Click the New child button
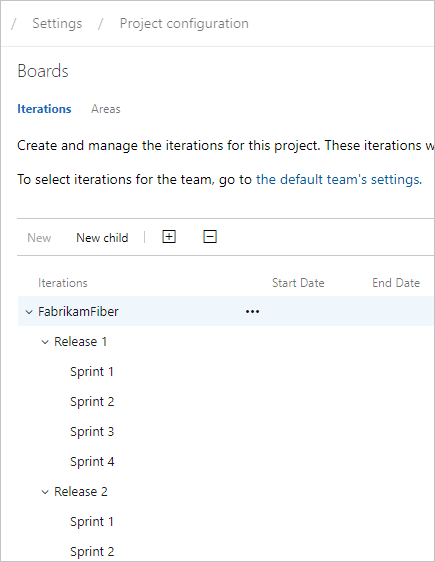Viewport: 435px width, 562px height. [102, 238]
